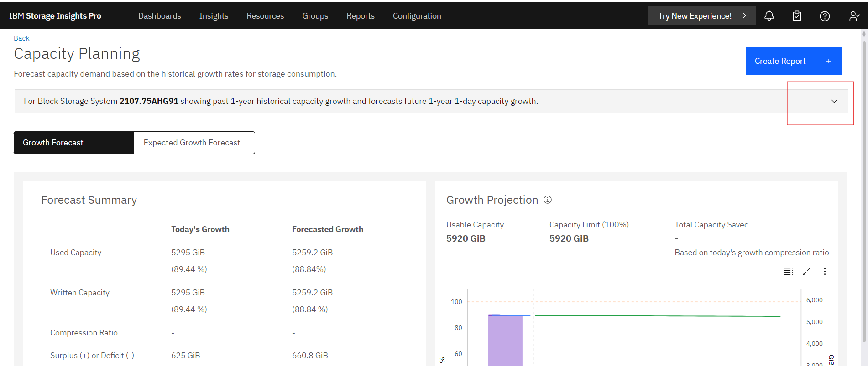This screenshot has width=868, height=366.
Task: Open the notifications bell icon
Action: coord(769,16)
